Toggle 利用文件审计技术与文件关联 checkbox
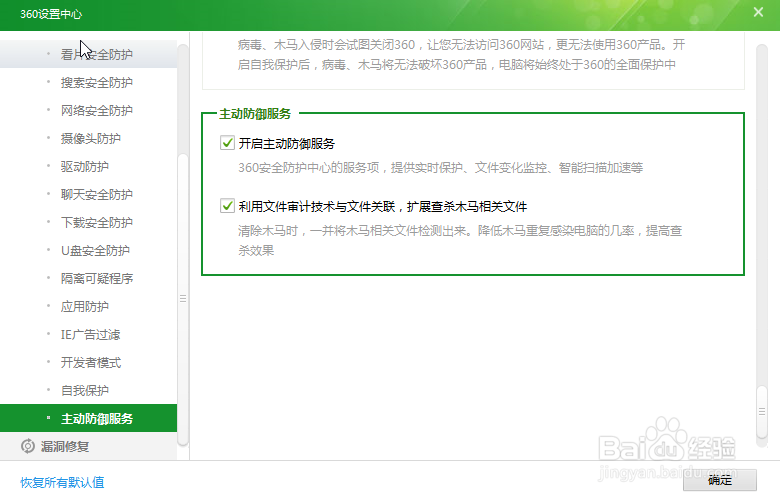 click(x=227, y=205)
